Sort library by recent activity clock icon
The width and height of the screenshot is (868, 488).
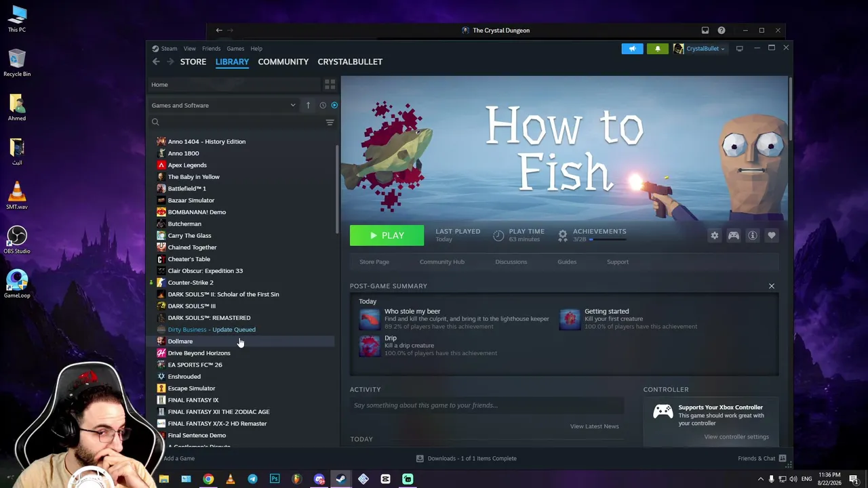(x=323, y=105)
